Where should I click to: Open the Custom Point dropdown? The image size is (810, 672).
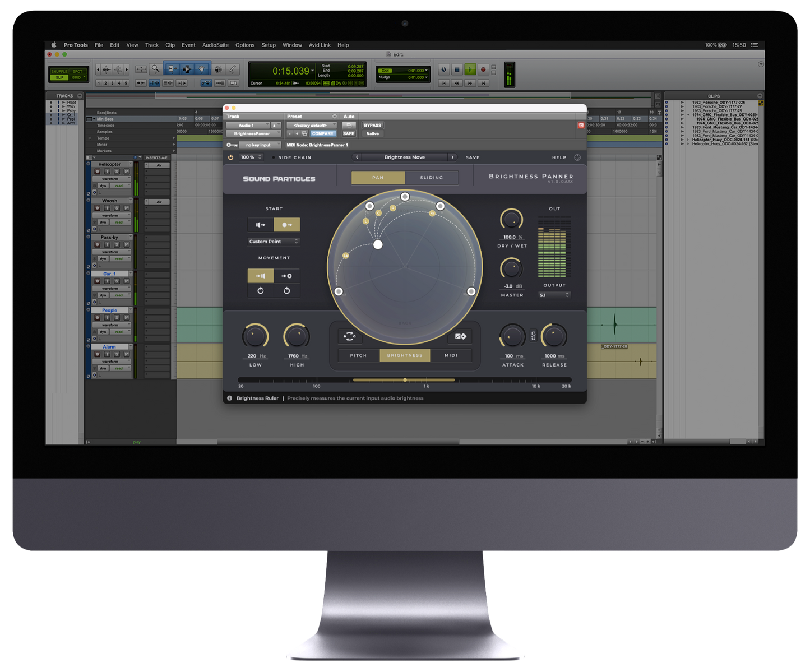pyautogui.click(x=274, y=241)
